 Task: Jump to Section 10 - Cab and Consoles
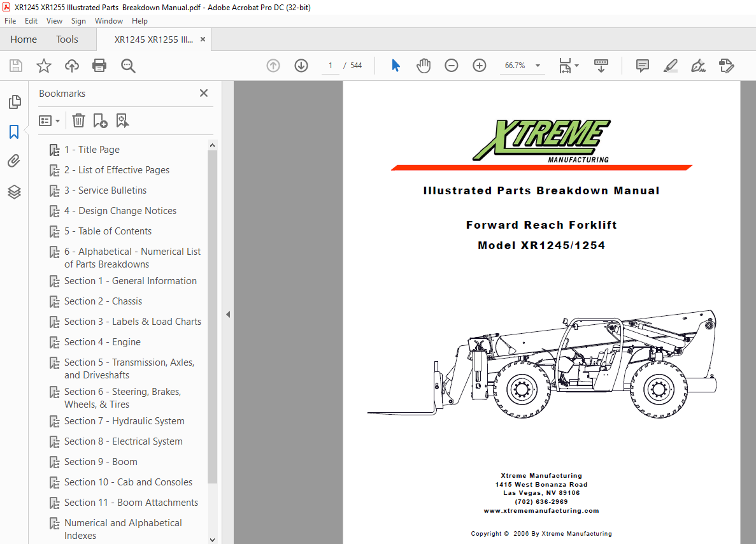(x=128, y=482)
